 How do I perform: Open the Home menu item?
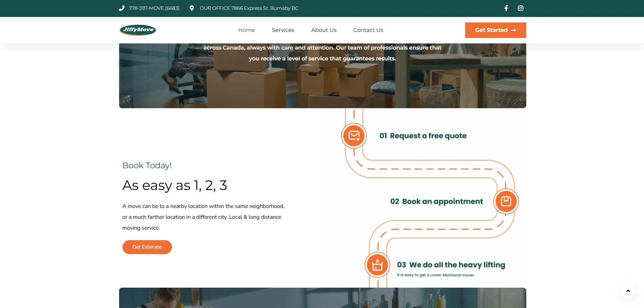coord(247,30)
